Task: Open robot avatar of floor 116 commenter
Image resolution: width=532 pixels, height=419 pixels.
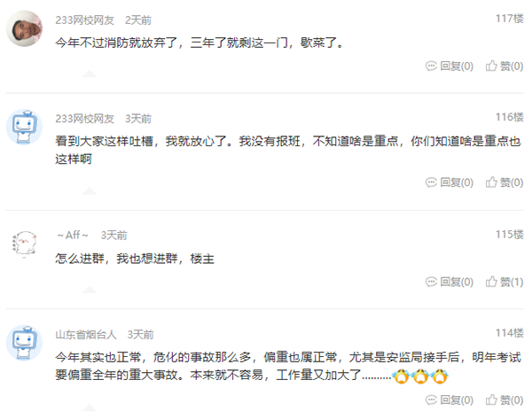Action: 24,127
